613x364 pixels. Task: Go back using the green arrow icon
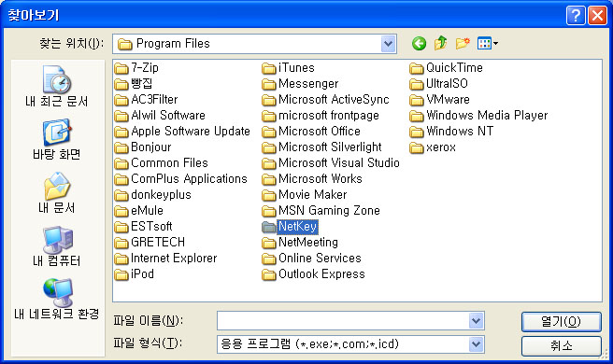point(419,43)
